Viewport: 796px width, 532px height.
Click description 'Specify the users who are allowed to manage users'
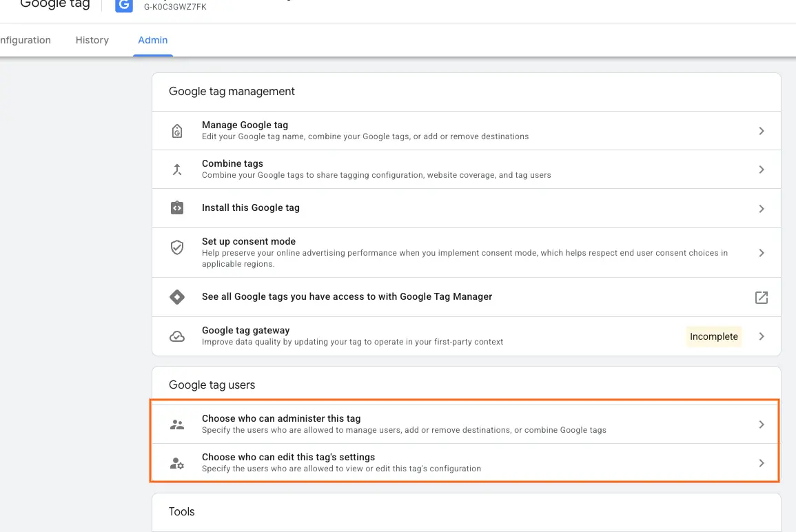click(x=404, y=430)
